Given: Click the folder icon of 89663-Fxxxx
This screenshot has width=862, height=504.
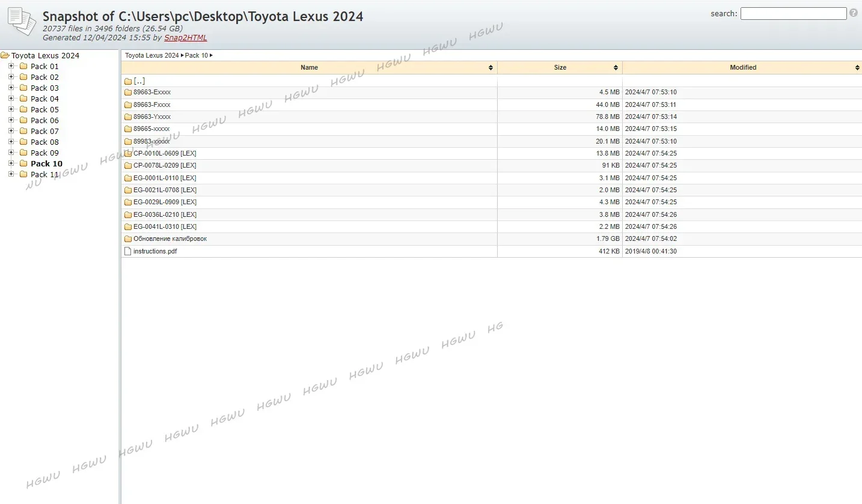Looking at the screenshot, I should tap(127, 105).
